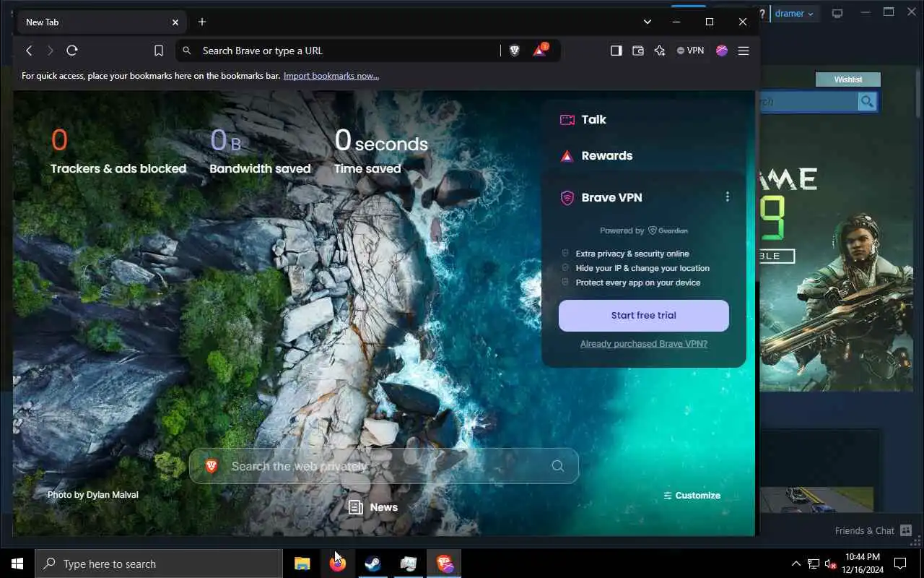The width and height of the screenshot is (924, 578).
Task: Close the New Tab tab
Action: 175,22
